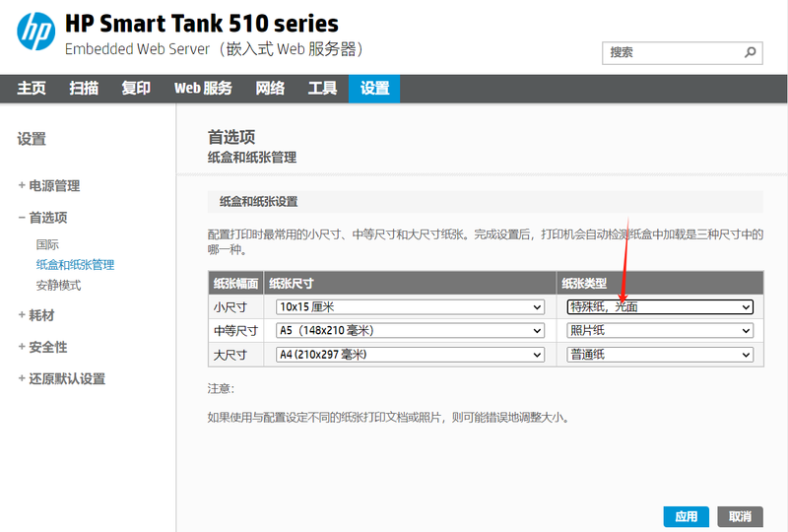Open paper type dropdown 特殊纸，光面

point(660,306)
